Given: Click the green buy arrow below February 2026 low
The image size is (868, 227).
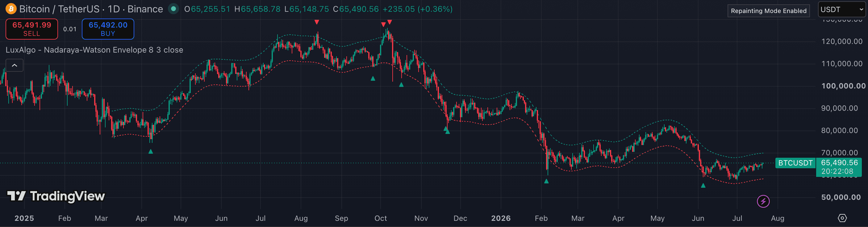Looking at the screenshot, I should point(546,181).
